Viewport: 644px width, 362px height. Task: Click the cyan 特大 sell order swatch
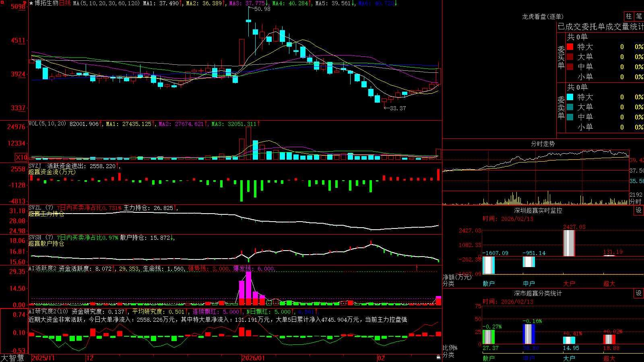click(570, 97)
